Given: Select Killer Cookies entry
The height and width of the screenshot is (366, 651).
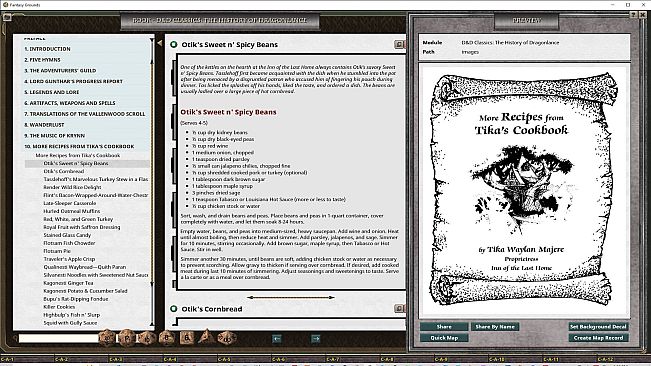Looking at the screenshot, I should point(59,307).
